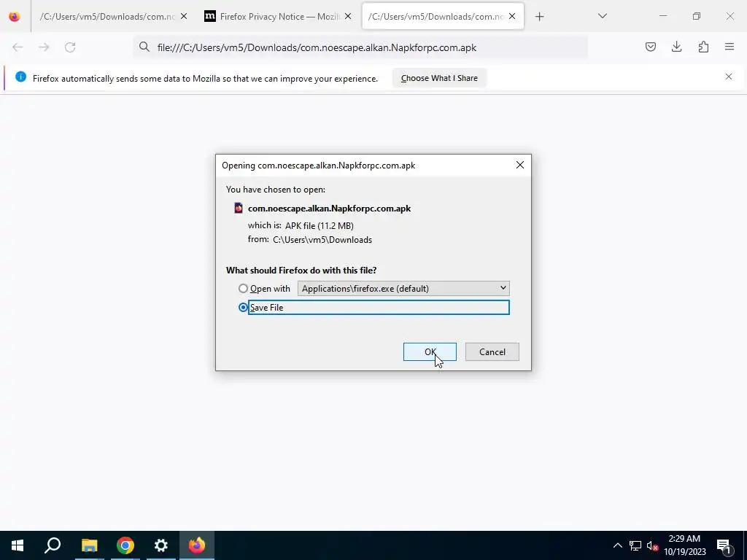Open Windows taskbar search

tap(53, 545)
